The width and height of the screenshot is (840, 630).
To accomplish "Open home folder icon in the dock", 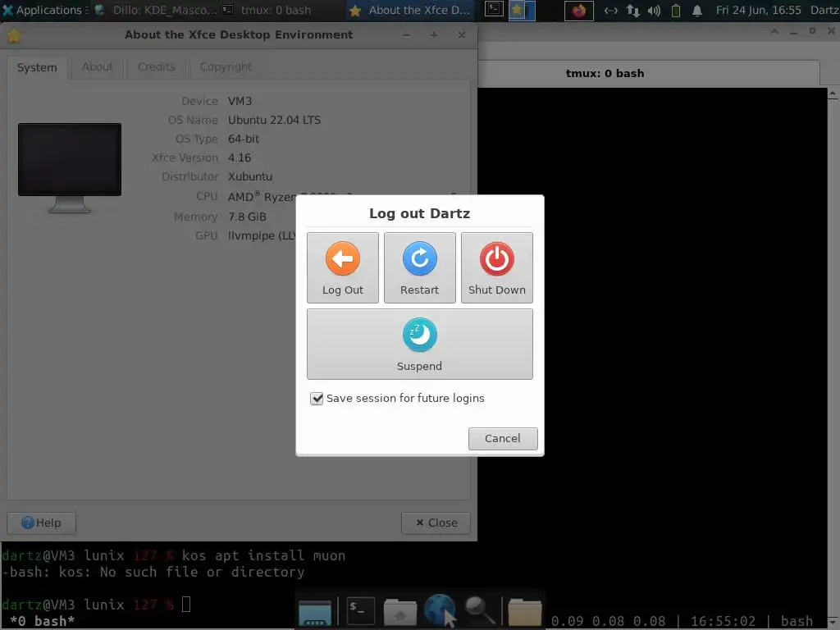I will [x=399, y=612].
